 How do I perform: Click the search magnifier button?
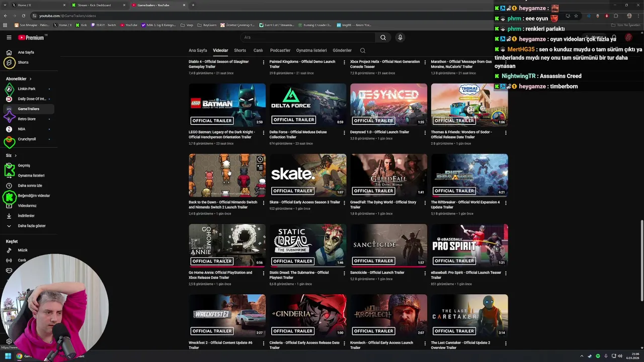pyautogui.click(x=383, y=37)
